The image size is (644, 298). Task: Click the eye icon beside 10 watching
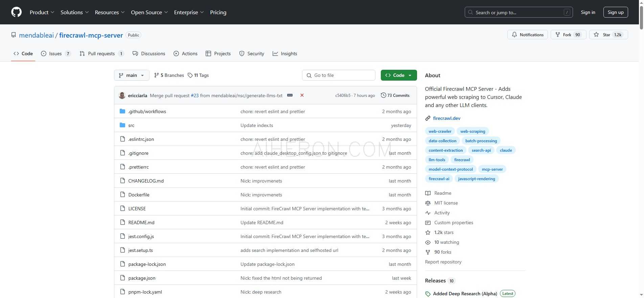[428, 242]
